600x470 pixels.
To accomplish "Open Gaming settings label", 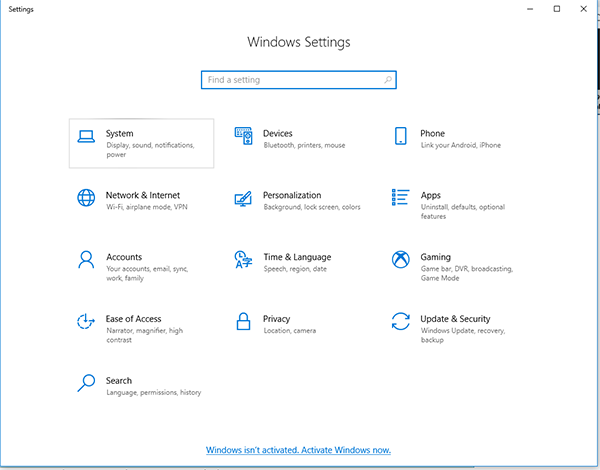I will tap(435, 257).
